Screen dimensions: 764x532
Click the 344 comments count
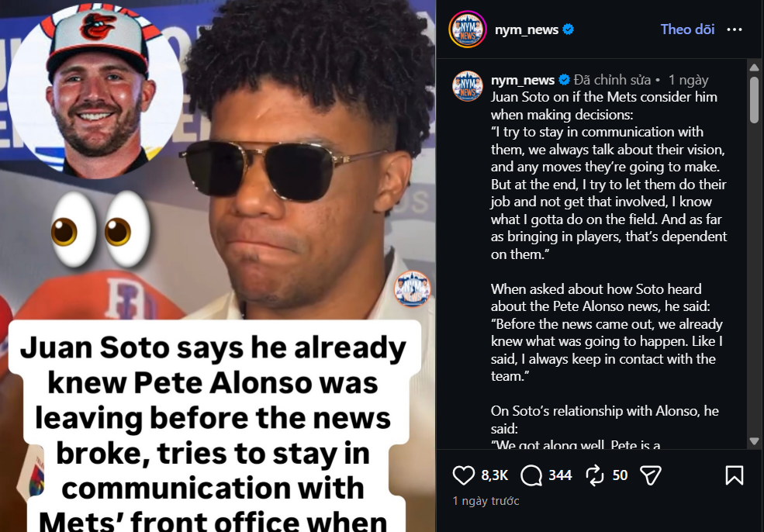tap(560, 475)
